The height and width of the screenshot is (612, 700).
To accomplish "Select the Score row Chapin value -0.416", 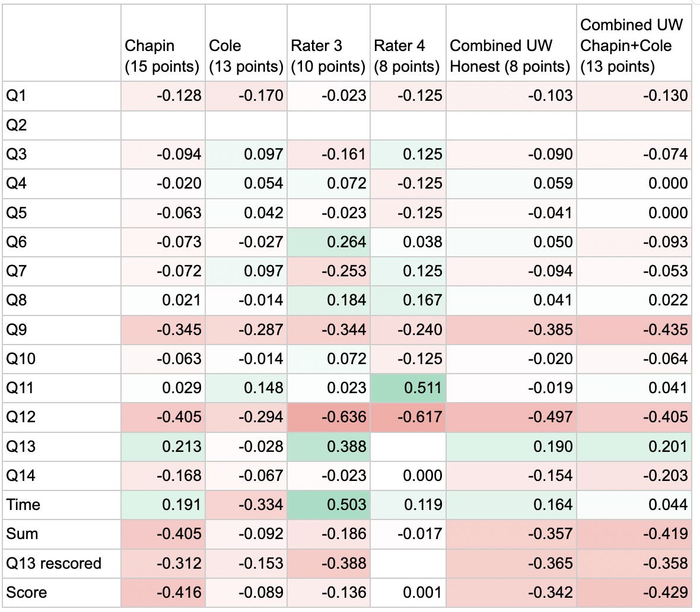I will (163, 593).
